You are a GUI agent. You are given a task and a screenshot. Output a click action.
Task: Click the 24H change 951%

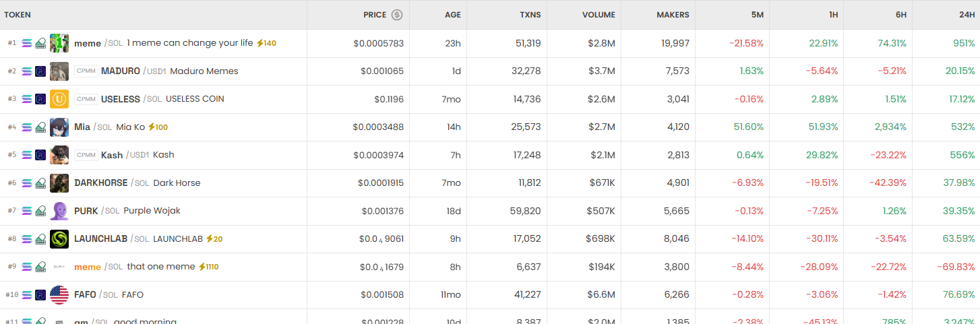(x=964, y=43)
